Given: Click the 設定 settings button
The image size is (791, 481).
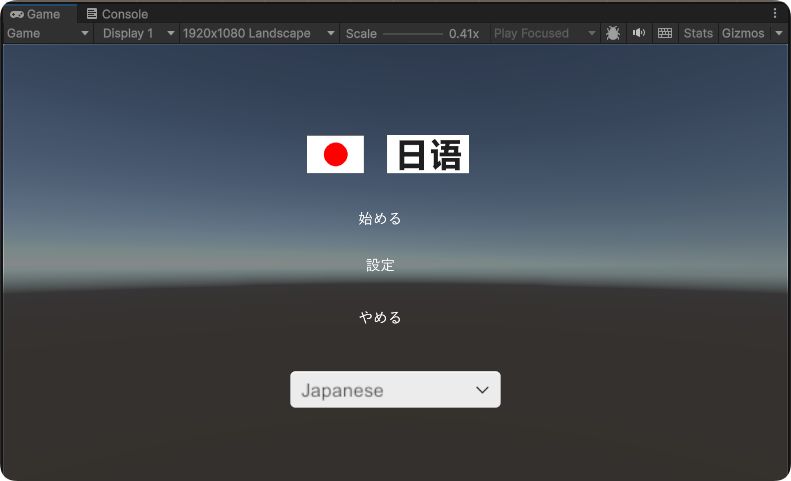Looking at the screenshot, I should point(380,265).
